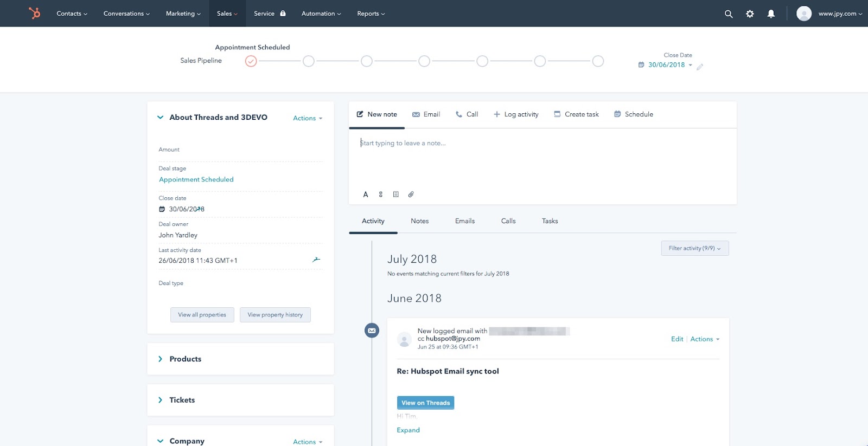Select the last Sales Pipeline stage circle
This screenshot has width=868, height=446.
(598, 61)
